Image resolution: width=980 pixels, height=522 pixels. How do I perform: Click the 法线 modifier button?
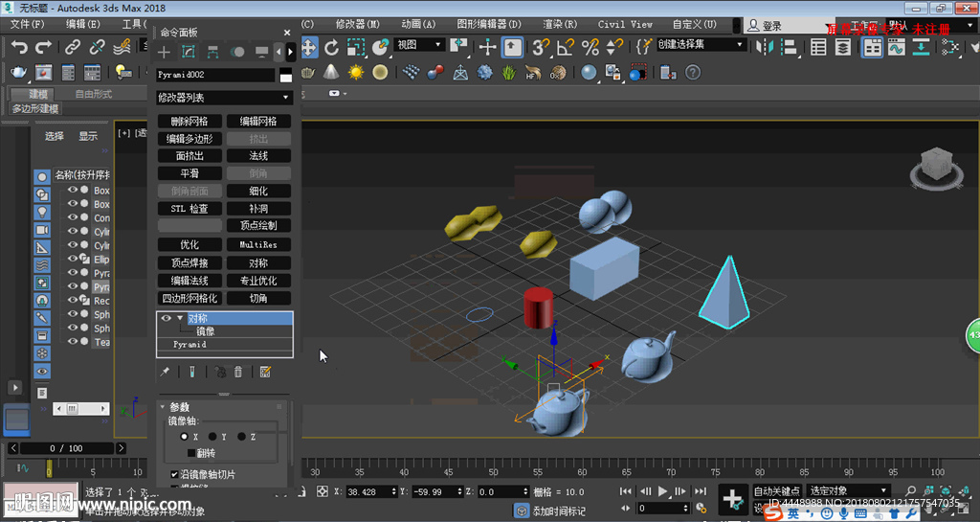pos(258,156)
